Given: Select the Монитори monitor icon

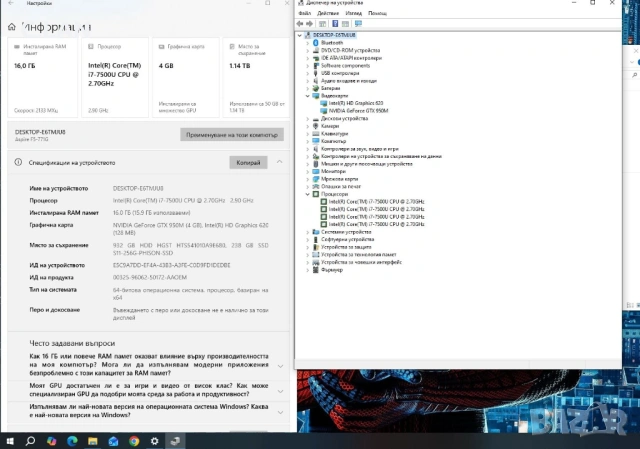Looking at the screenshot, I should 316,171.
